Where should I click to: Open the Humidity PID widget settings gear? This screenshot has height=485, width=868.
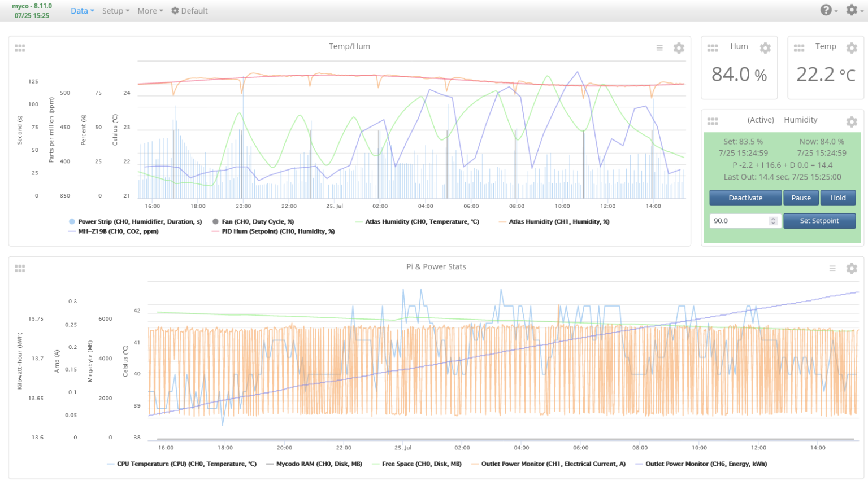pyautogui.click(x=852, y=121)
